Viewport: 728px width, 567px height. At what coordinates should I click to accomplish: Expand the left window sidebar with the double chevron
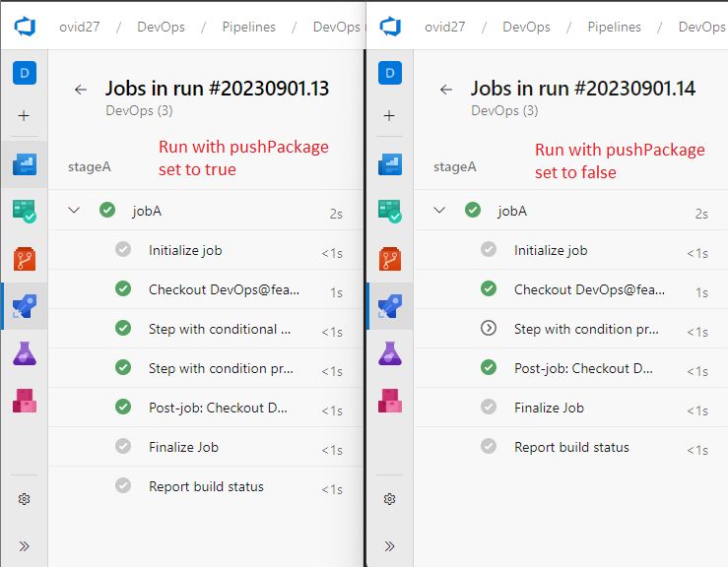[25, 545]
